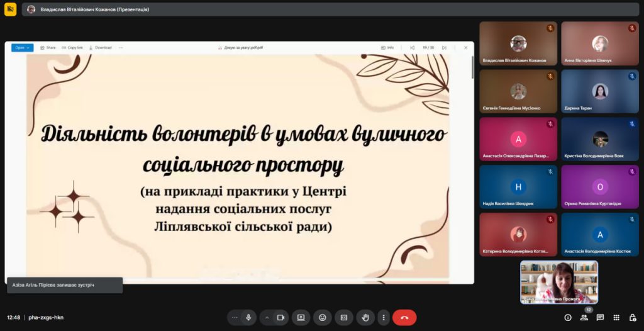644x331 pixels.
Task: Click Share in the PDF toolbar
Action: [48, 47]
